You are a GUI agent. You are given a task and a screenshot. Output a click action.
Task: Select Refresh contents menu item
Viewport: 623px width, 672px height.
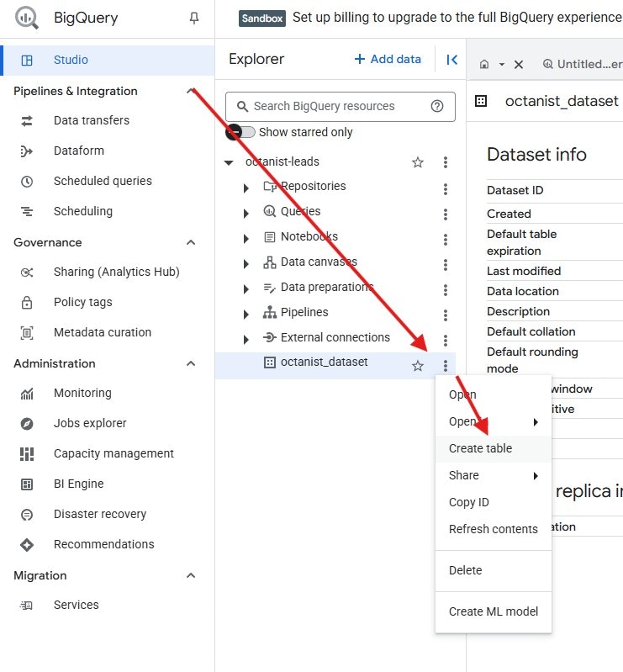494,529
